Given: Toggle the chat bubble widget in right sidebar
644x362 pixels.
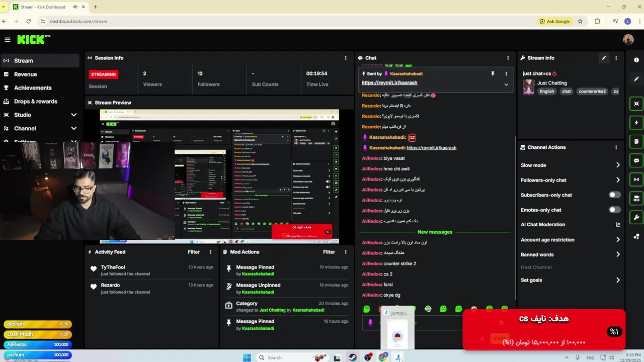Looking at the screenshot, I should coord(636,161).
